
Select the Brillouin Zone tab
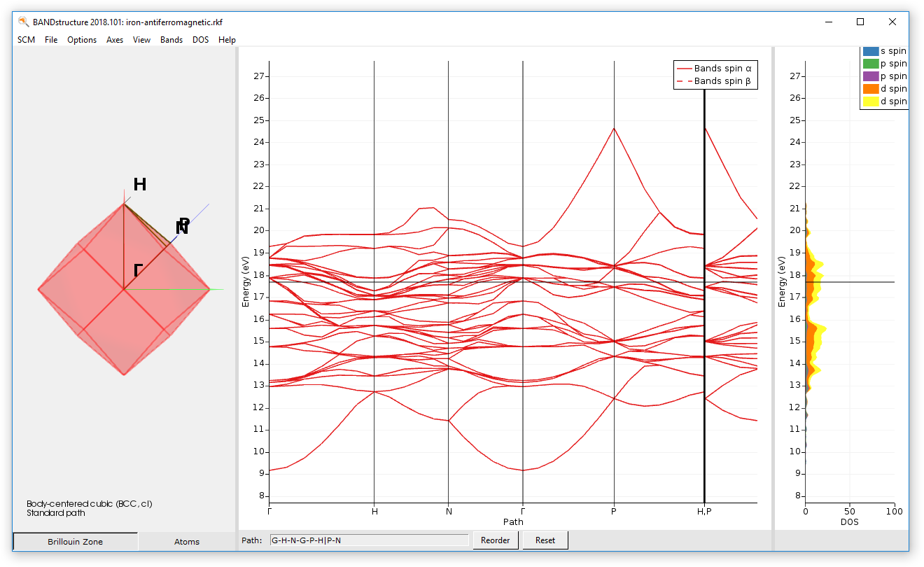click(75, 541)
